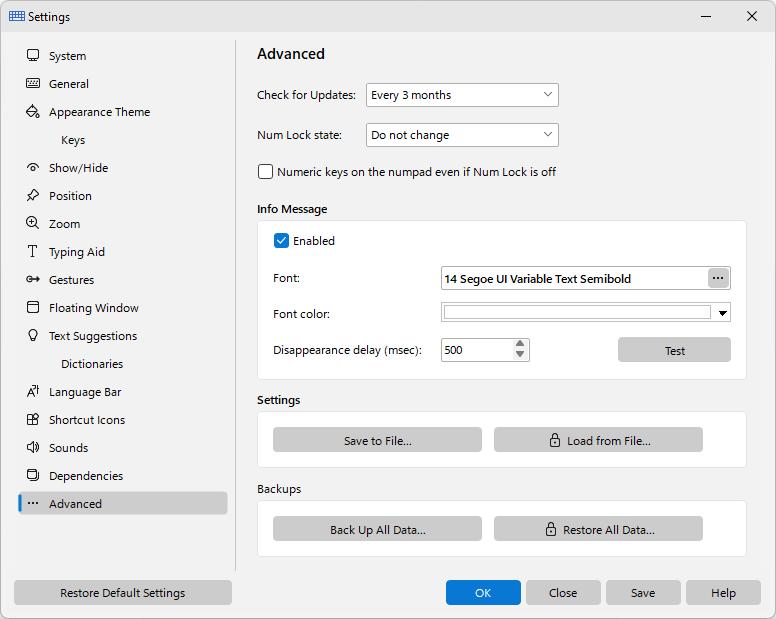The width and height of the screenshot is (776, 619).
Task: Click the Dependencies icon
Action: [33, 475]
